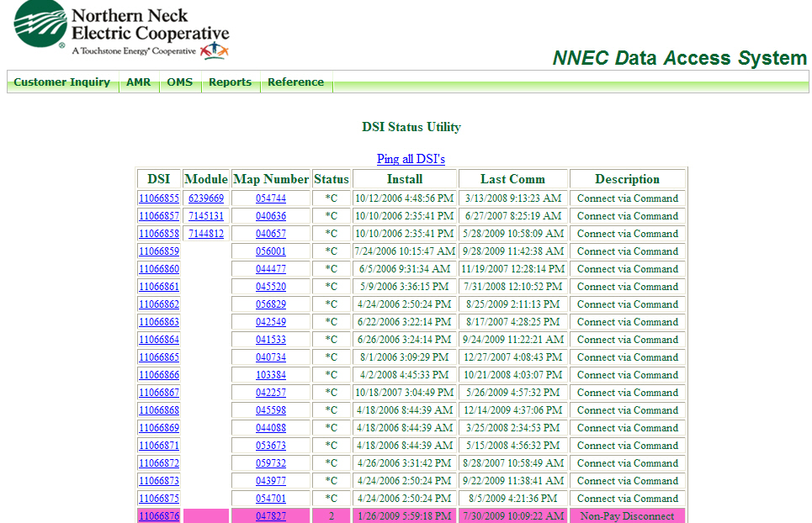The width and height of the screenshot is (812, 523).
Task: Open DSI 11066869 link
Action: 159,428
